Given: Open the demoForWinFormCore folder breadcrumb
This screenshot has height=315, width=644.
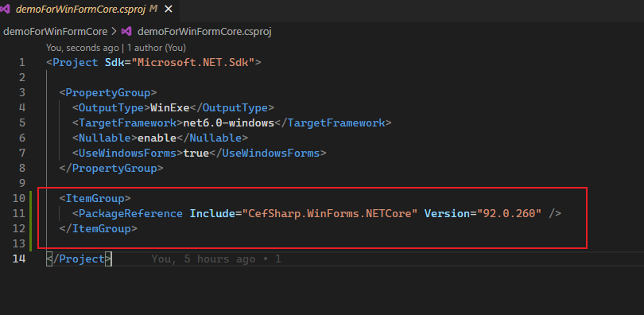Looking at the screenshot, I should [55, 31].
